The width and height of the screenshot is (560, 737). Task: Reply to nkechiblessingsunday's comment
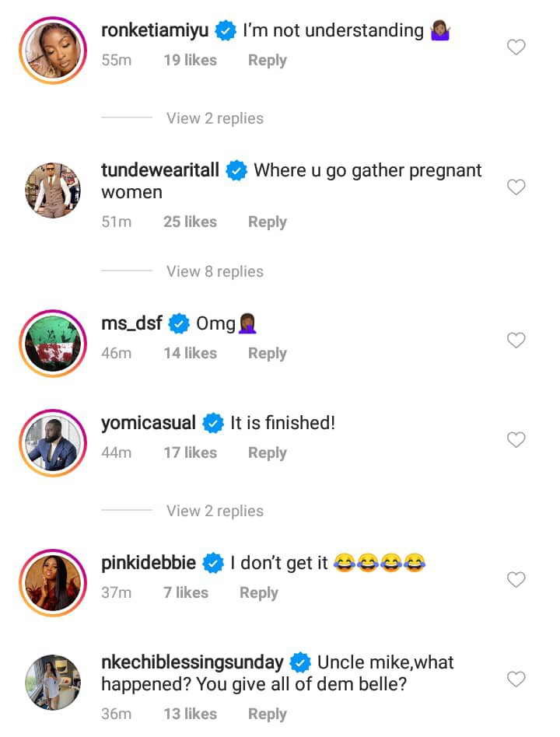[x=267, y=714]
